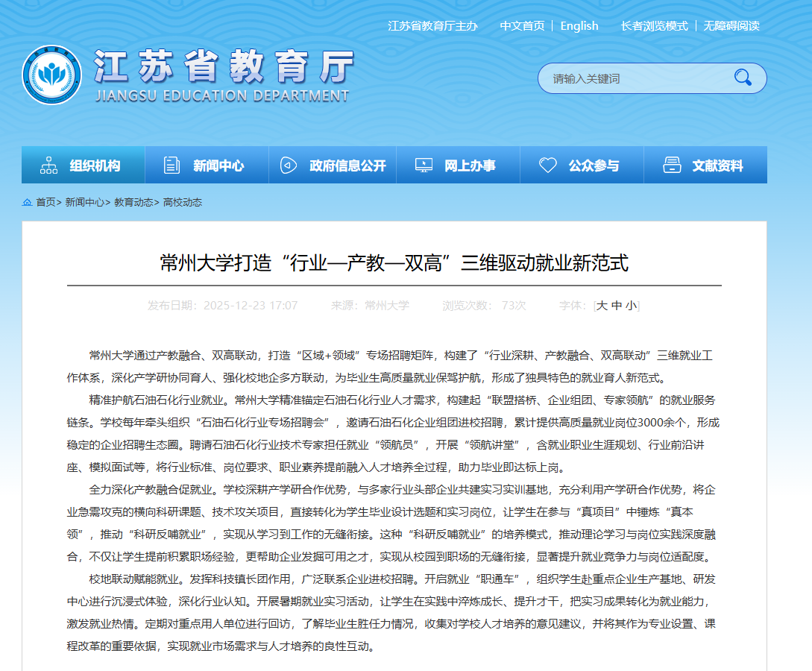Viewport: 812px width, 671px height.
Task: Click the Jiangsu Education Department logo emblem
Action: tap(52, 75)
